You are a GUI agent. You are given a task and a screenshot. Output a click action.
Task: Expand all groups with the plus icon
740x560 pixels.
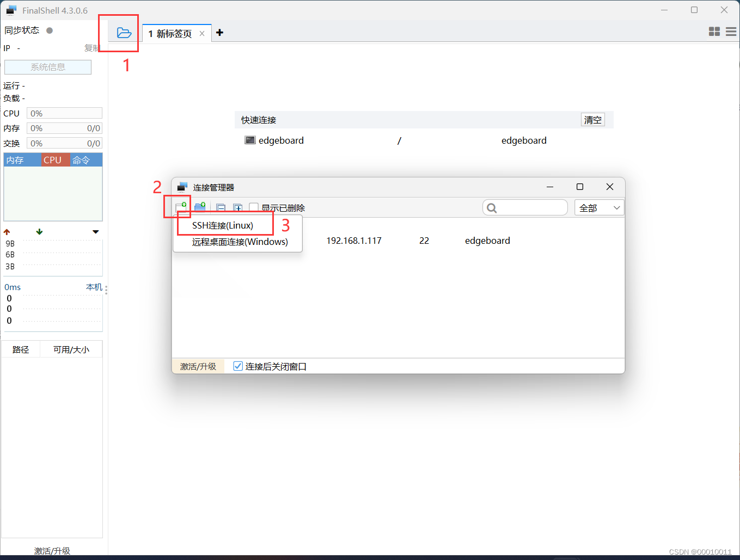(x=238, y=207)
